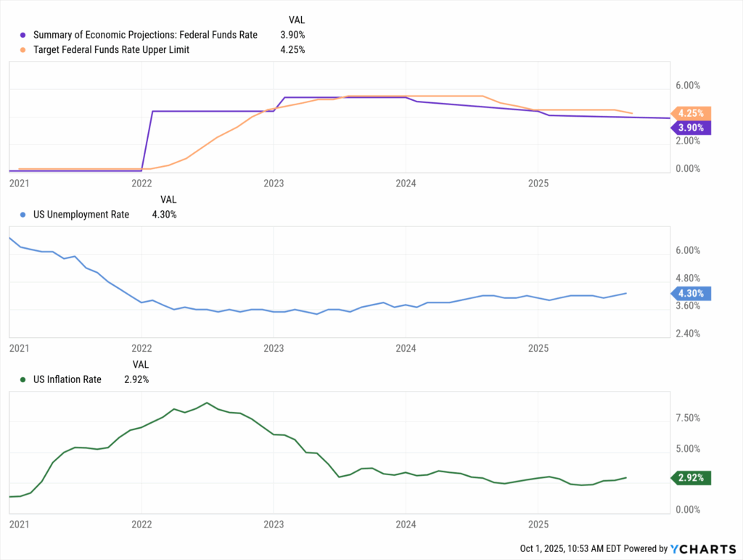This screenshot has height=560, width=743.
Task: Click the purple 3.90% value tag
Action: point(691,128)
